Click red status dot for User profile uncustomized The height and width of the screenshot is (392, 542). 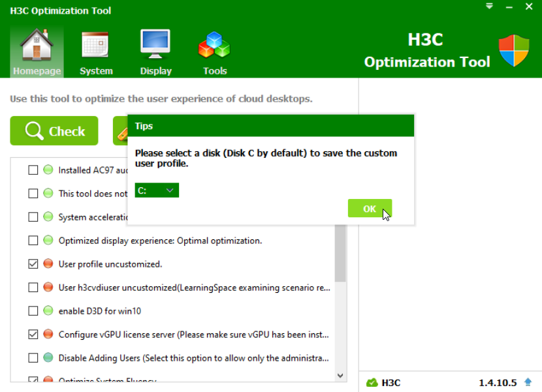pos(48,264)
